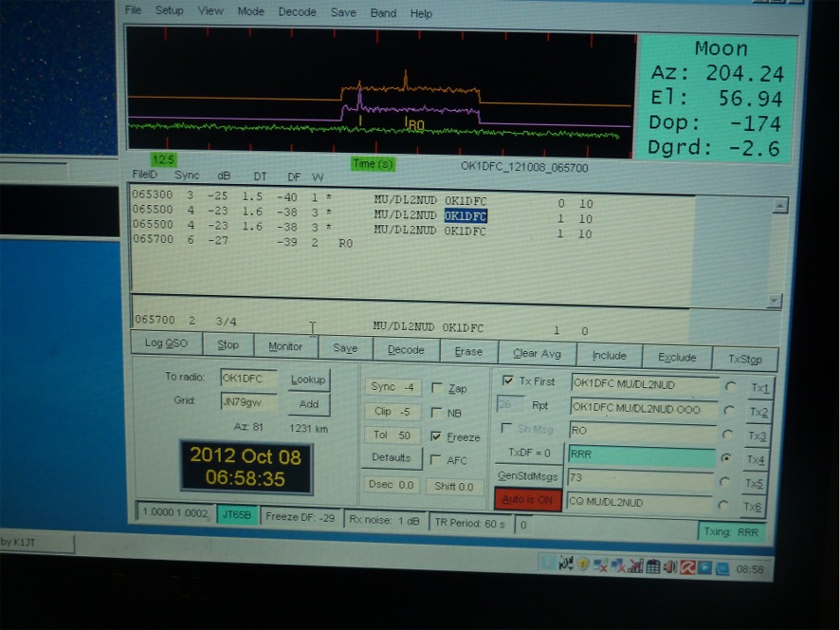Click the Erase button
The height and width of the screenshot is (630, 840).
click(x=468, y=352)
